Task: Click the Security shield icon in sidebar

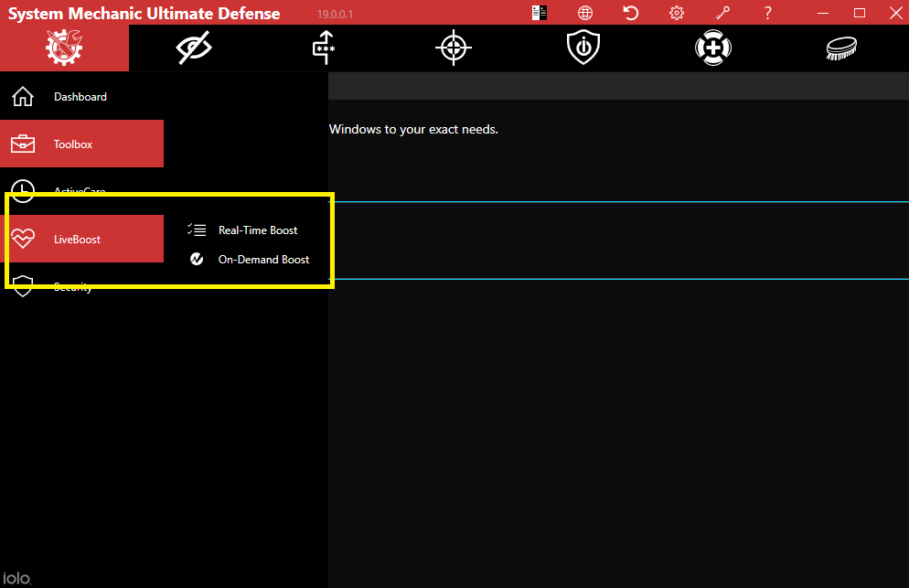Action: [x=23, y=286]
